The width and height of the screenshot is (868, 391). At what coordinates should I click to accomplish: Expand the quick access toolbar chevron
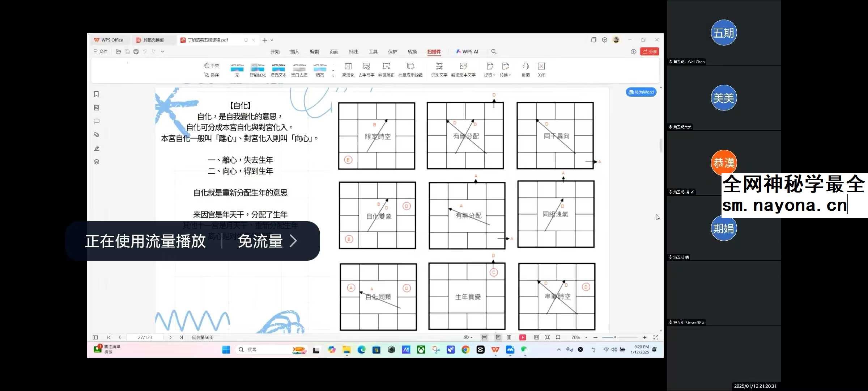[x=162, y=51]
